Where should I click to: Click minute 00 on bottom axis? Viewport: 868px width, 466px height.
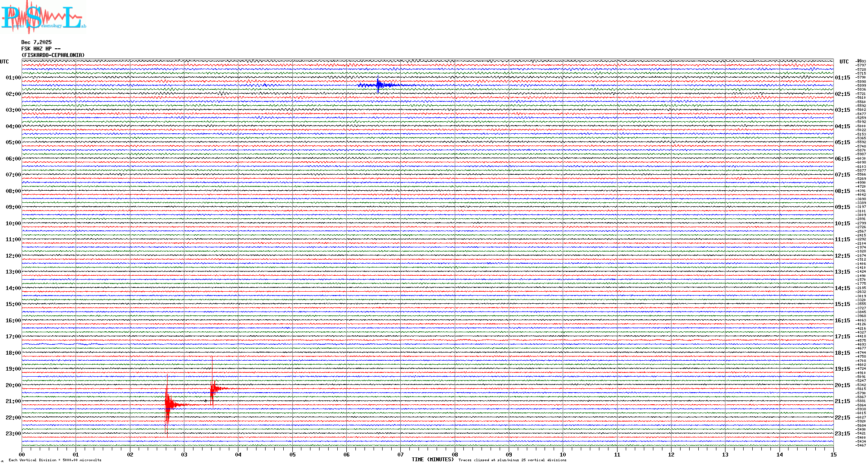coord(22,455)
